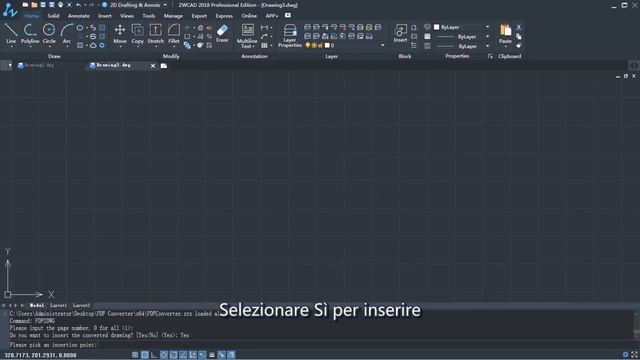Select the Arc tool
The height and width of the screenshot is (360, 640).
click(x=67, y=33)
